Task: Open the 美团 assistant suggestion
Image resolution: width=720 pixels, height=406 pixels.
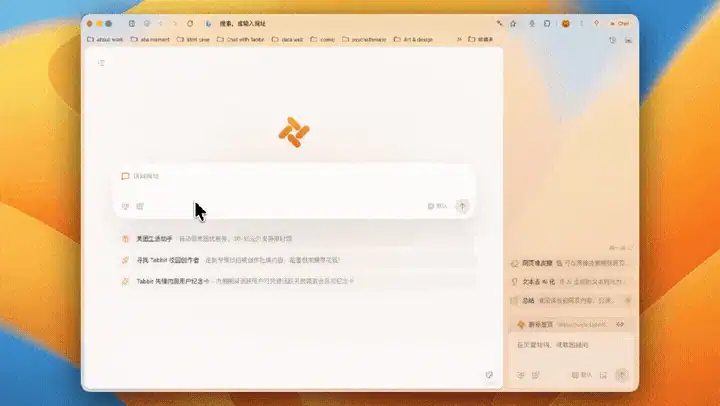Action: click(294, 239)
